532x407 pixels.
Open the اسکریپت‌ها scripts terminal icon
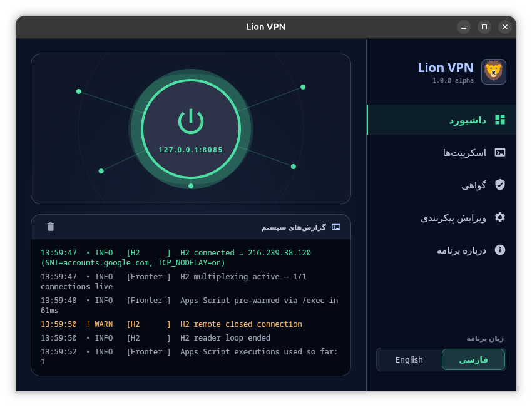tap(500, 152)
